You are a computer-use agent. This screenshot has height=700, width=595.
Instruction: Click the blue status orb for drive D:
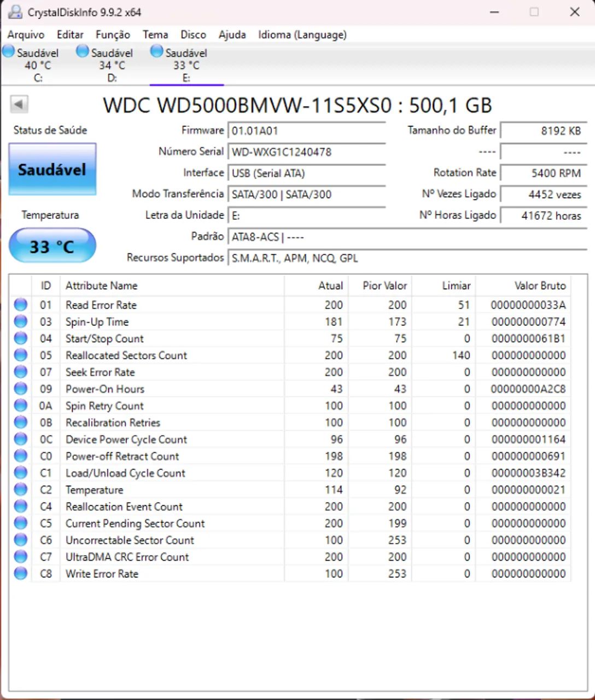pyautogui.click(x=83, y=51)
